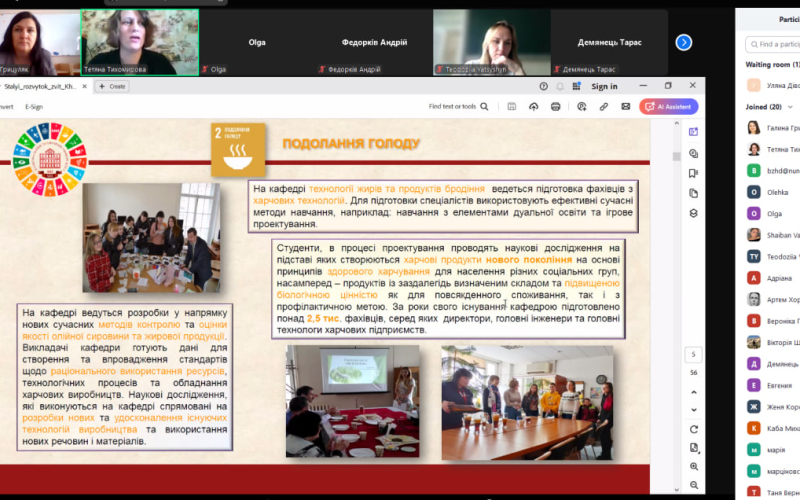Select Федорків Андрій participant tile

(x=374, y=42)
